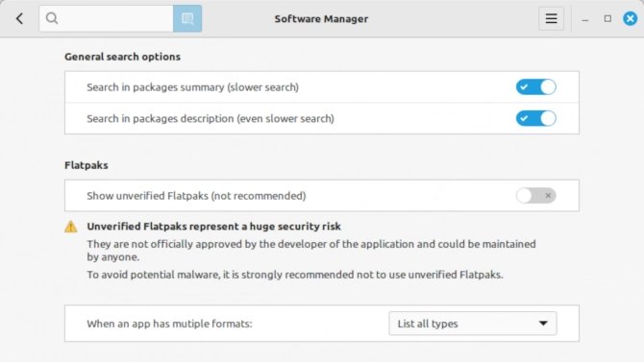Enable Show unverified Flatpaks switch

pos(536,196)
